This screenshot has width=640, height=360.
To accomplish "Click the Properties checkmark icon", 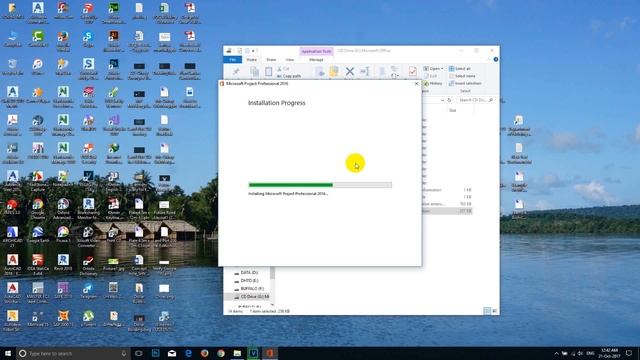I will (x=413, y=72).
